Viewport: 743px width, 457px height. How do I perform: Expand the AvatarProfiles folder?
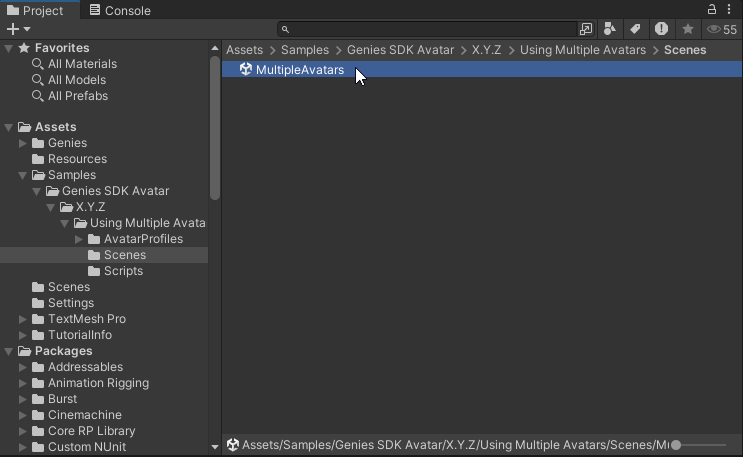(x=79, y=239)
